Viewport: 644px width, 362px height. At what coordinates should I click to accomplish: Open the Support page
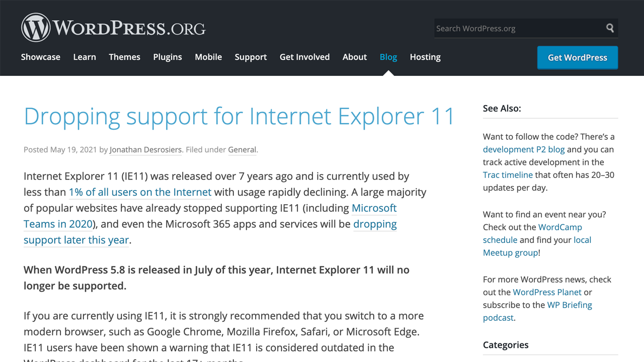(251, 57)
